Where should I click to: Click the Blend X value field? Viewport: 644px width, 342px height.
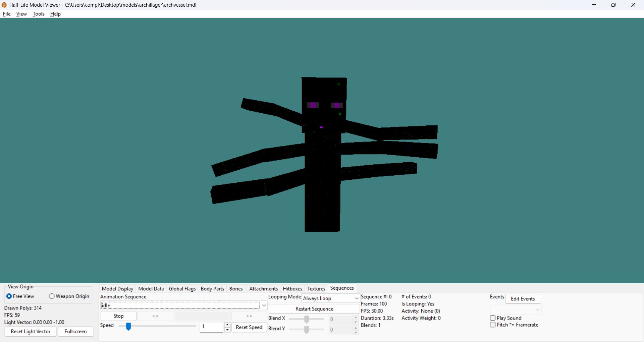[x=340, y=319]
